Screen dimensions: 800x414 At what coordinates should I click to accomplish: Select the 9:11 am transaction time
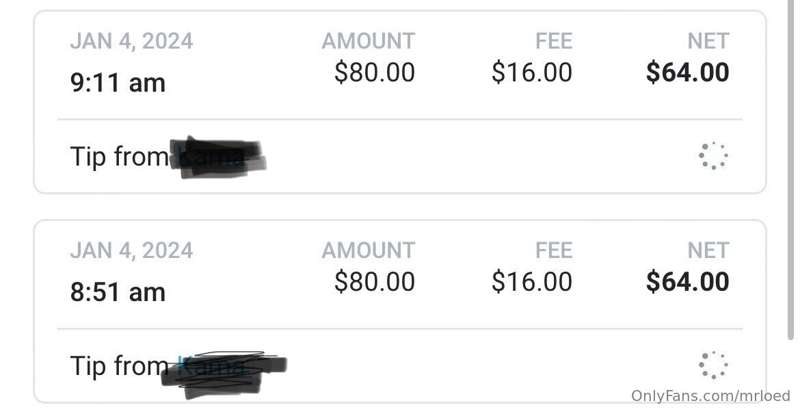point(118,83)
